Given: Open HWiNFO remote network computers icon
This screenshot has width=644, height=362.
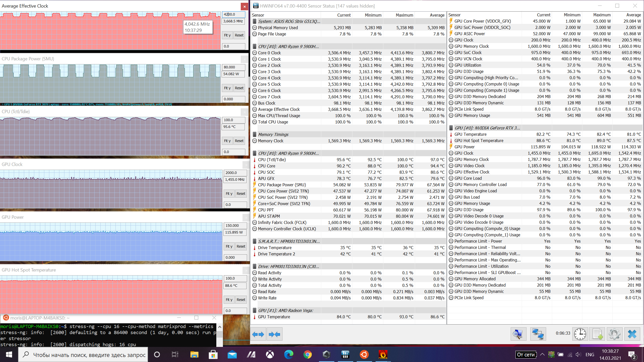Looking at the screenshot, I should coord(538,334).
